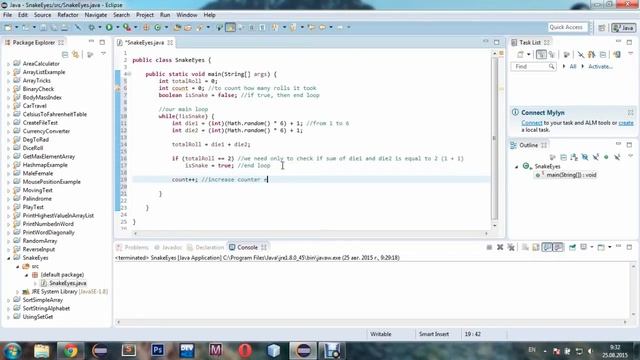Click the Print icon in the toolbar
This screenshot has height=360, width=640.
point(64,27)
